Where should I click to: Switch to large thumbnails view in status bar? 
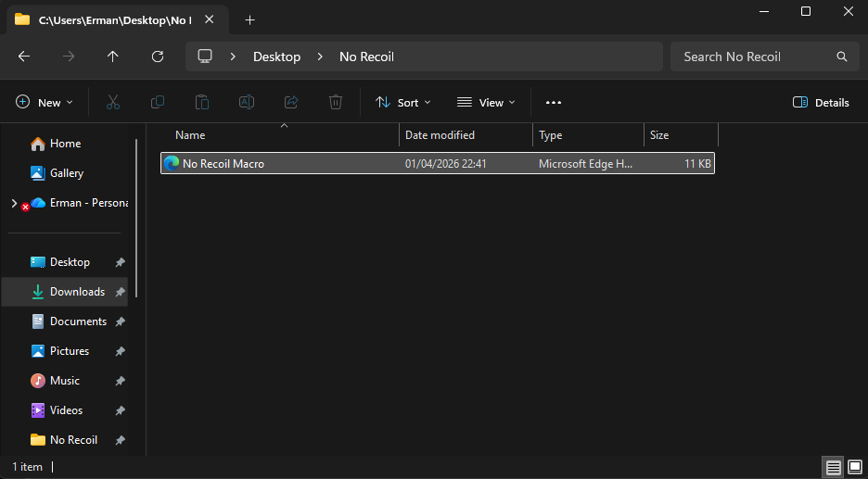tap(854, 467)
